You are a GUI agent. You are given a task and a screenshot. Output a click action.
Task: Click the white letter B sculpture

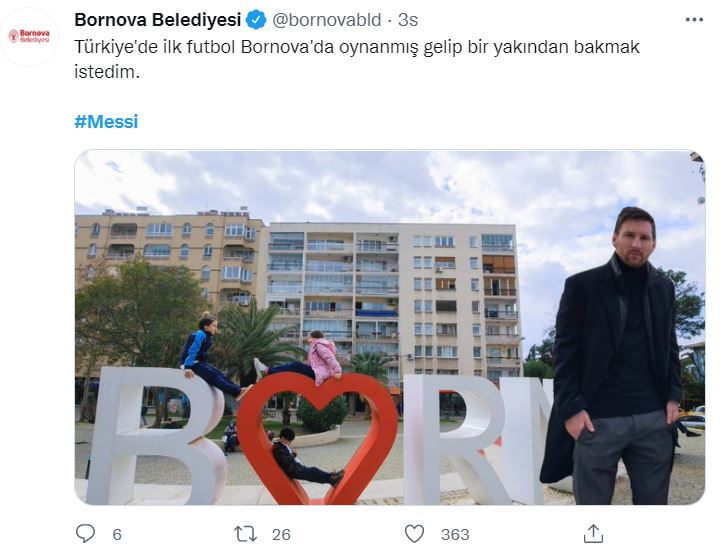click(156, 436)
